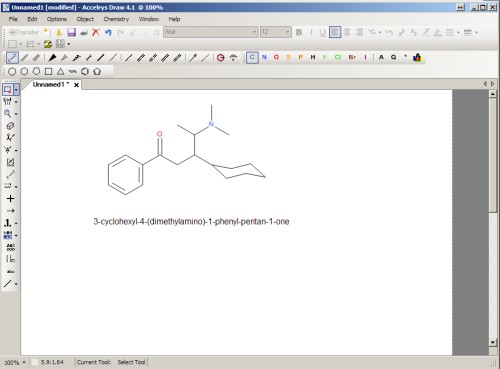
Task: Select the plus sign reaction tool
Action: pos(10,199)
